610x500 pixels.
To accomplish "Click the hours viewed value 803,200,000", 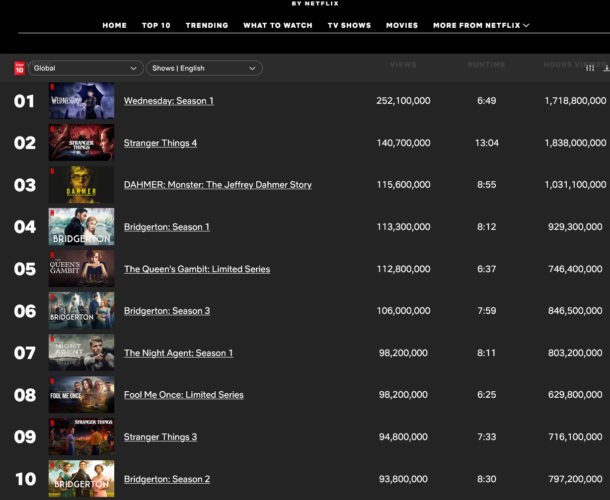I will (x=575, y=353).
